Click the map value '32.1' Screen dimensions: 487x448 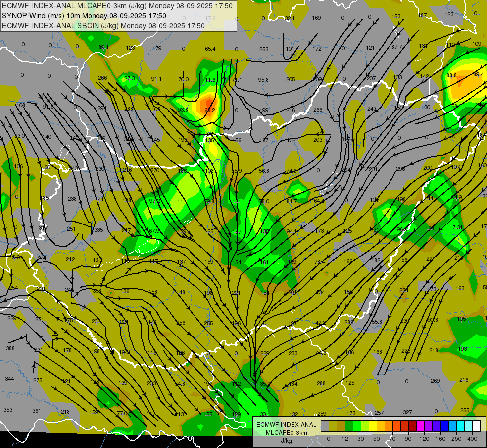coord(290,18)
